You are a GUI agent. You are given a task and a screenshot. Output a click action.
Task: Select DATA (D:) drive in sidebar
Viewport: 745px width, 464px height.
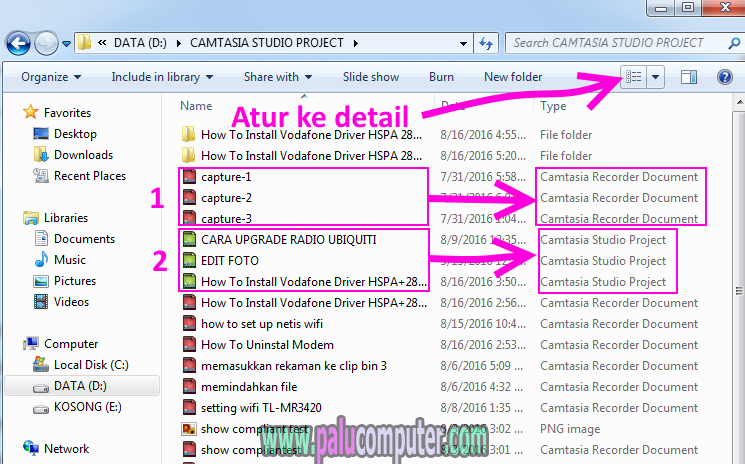click(80, 386)
